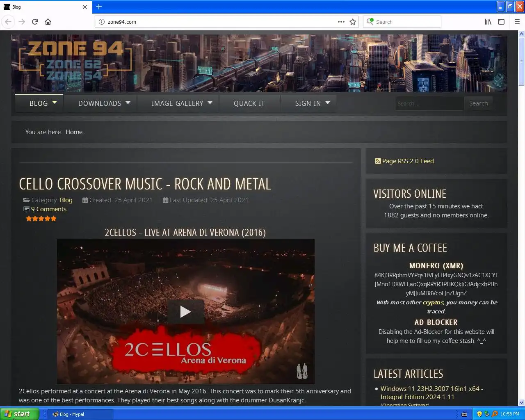The width and height of the screenshot is (525, 420).
Task: Click the vertical scrollbar thumb
Action: coord(521,62)
